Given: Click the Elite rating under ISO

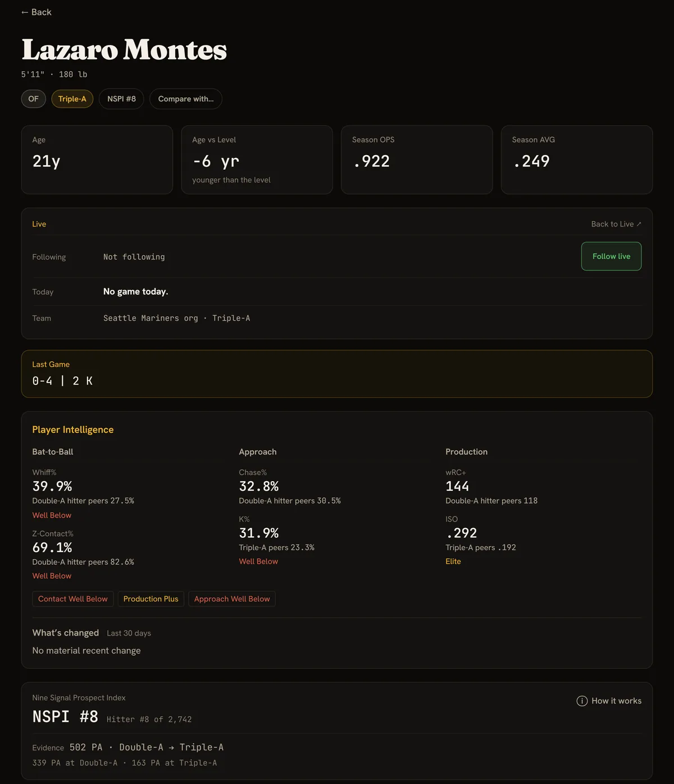Looking at the screenshot, I should [x=453, y=561].
